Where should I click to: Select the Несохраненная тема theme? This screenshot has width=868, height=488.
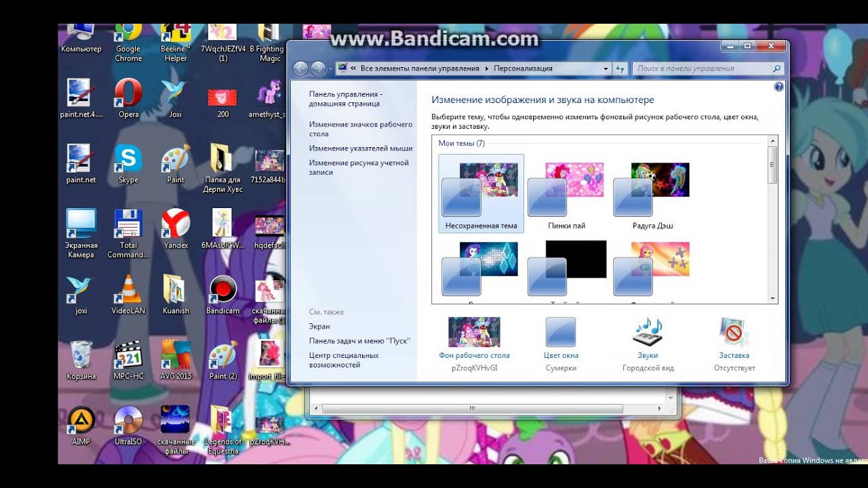[x=481, y=194]
